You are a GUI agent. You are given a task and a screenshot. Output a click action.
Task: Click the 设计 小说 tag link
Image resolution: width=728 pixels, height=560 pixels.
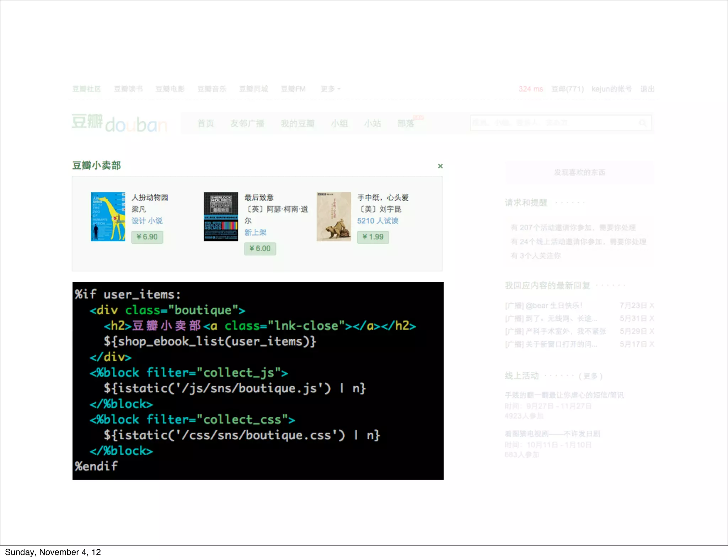click(147, 221)
